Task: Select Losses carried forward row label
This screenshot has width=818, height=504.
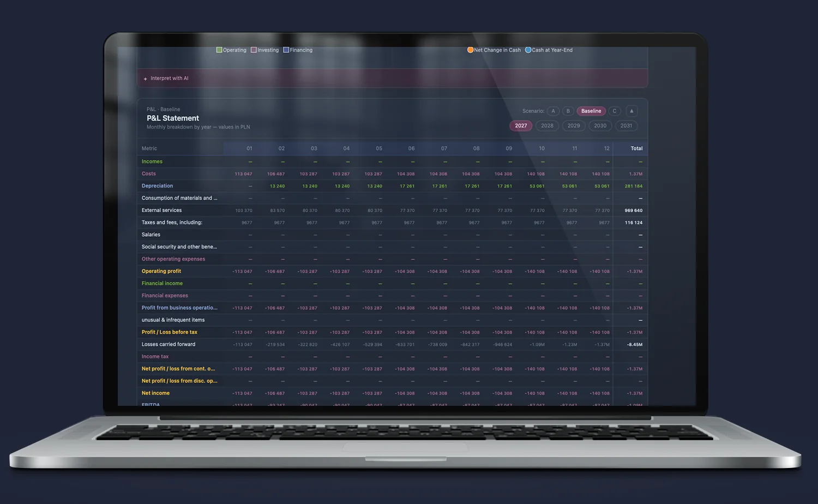Action: (169, 344)
